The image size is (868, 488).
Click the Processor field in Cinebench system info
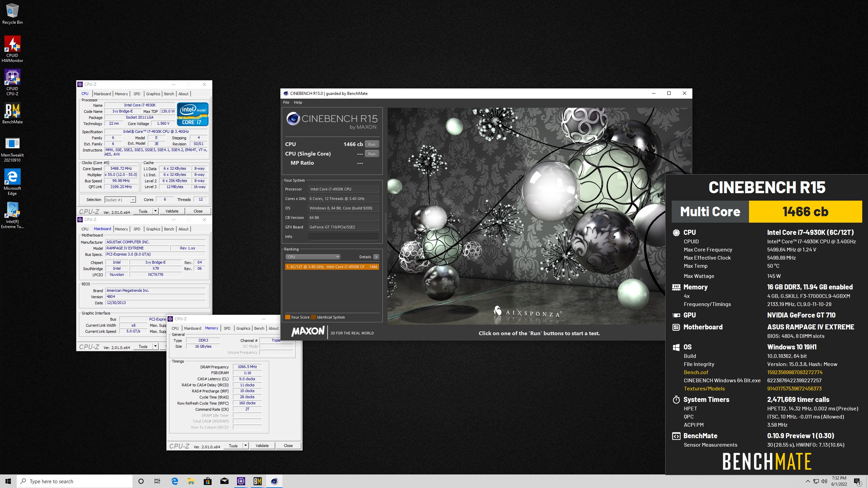343,189
